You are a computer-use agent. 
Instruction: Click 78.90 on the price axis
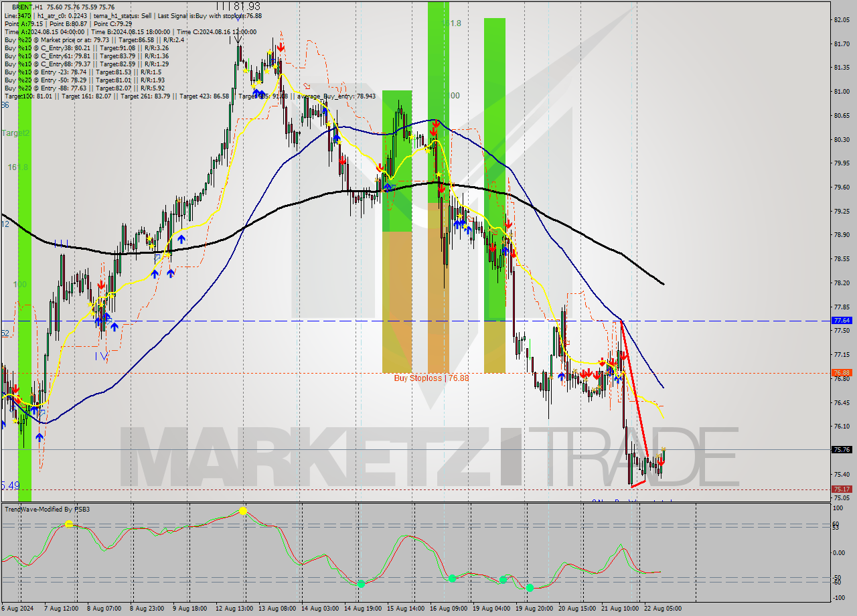tap(842, 234)
